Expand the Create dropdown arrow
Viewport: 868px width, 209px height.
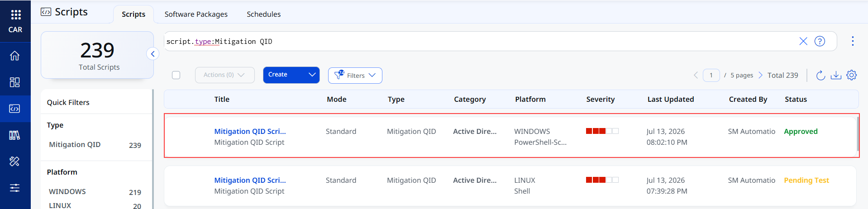click(x=312, y=75)
